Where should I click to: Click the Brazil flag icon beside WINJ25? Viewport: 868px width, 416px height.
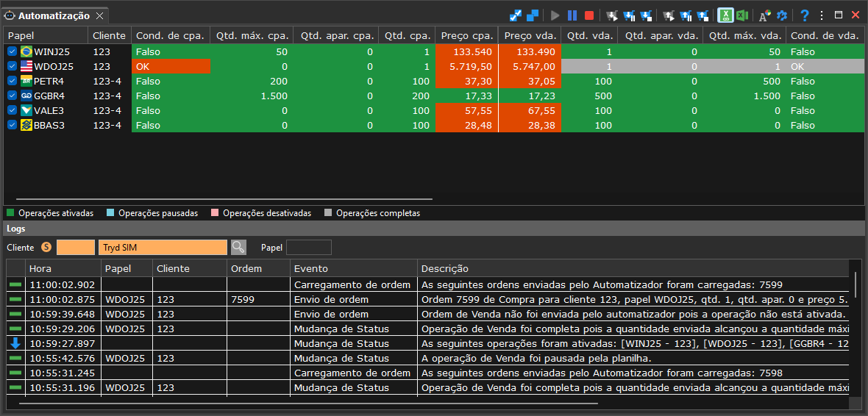point(26,51)
